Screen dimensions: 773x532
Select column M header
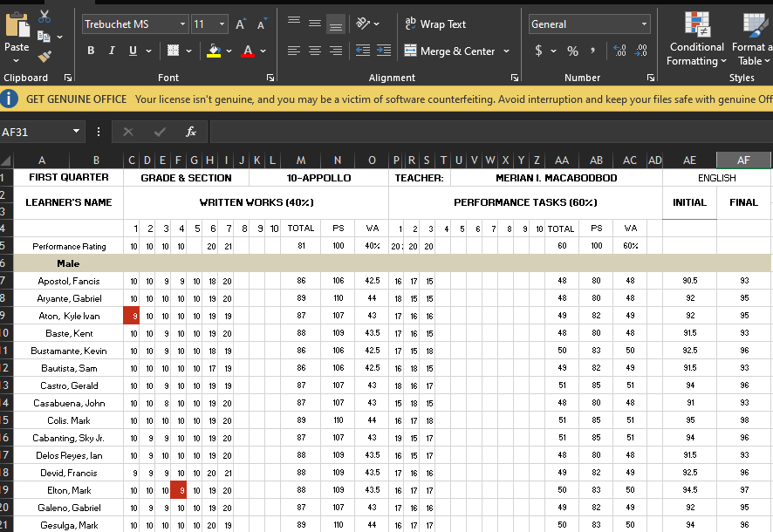pyautogui.click(x=301, y=160)
